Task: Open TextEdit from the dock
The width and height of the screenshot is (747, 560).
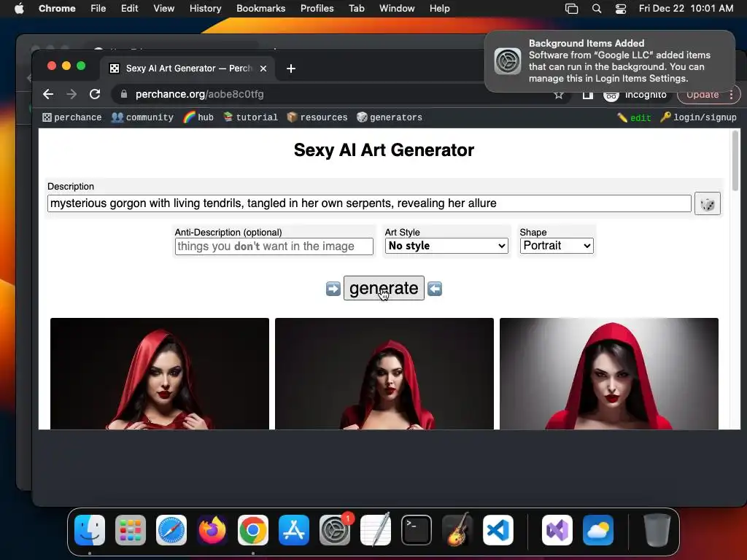Action: 376,530
